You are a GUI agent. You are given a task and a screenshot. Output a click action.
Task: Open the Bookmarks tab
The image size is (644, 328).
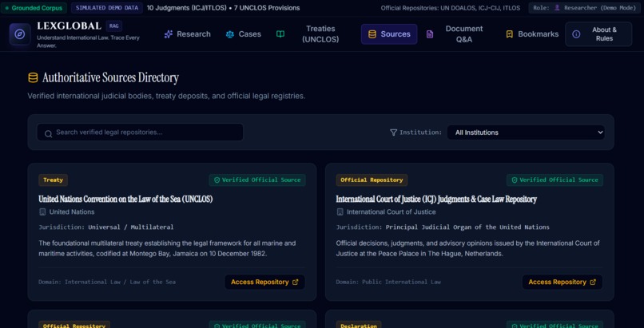pyautogui.click(x=532, y=34)
